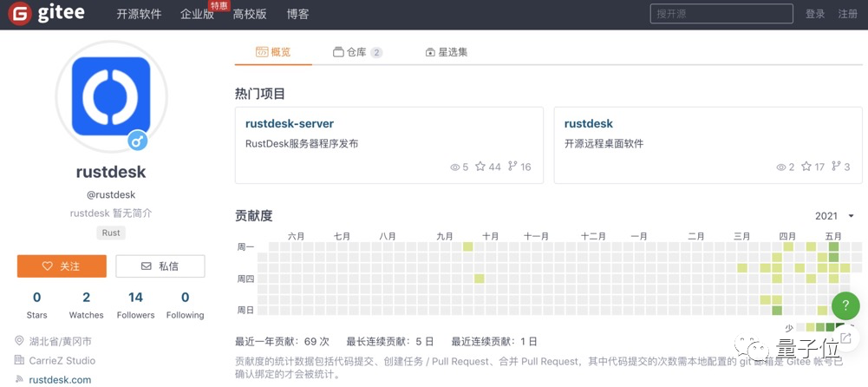Screen dimensions: 868x387
Task: Click the rustdesk profile avatar
Action: (111, 95)
